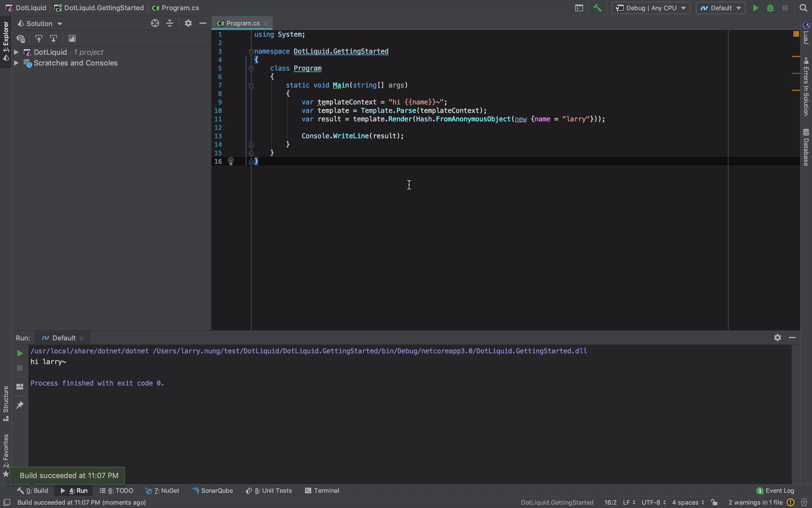Click the light bulb quick-fix icon on line 16
The height and width of the screenshot is (508, 812).
(231, 161)
